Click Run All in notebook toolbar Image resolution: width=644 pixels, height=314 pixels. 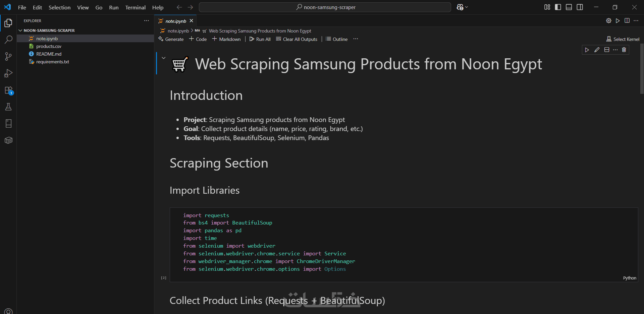pos(260,39)
